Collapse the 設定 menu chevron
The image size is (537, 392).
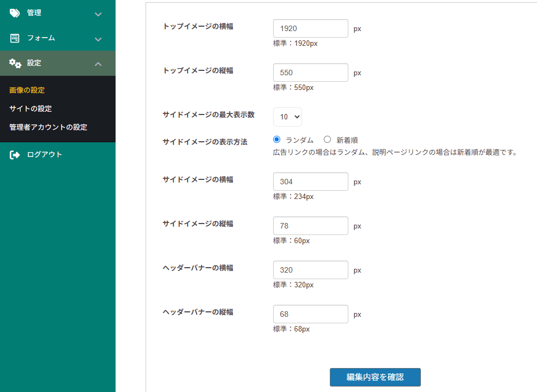98,64
